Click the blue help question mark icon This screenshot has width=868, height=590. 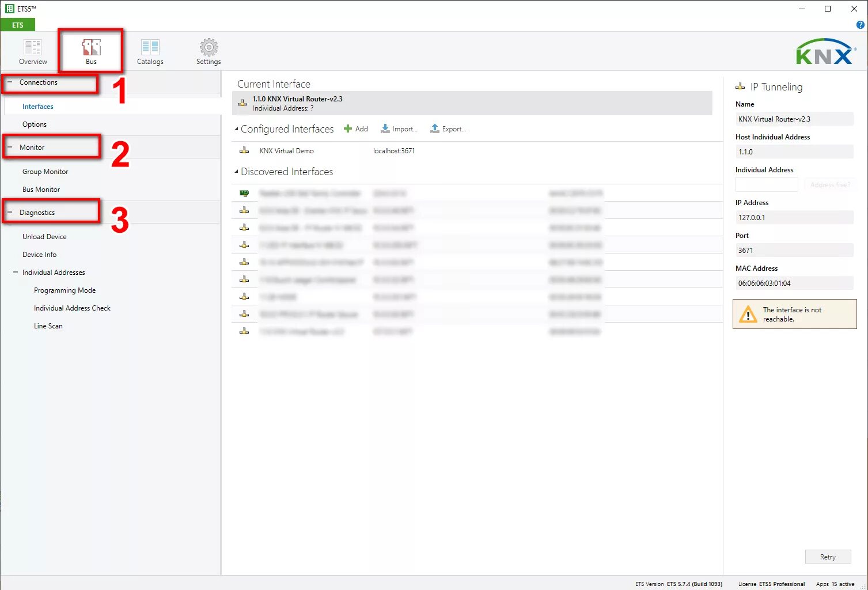[x=860, y=25]
